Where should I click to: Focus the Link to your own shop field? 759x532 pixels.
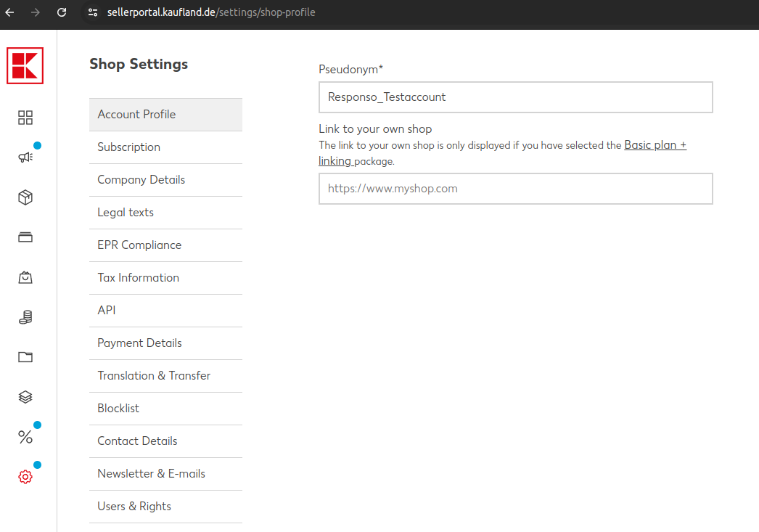[515, 189]
